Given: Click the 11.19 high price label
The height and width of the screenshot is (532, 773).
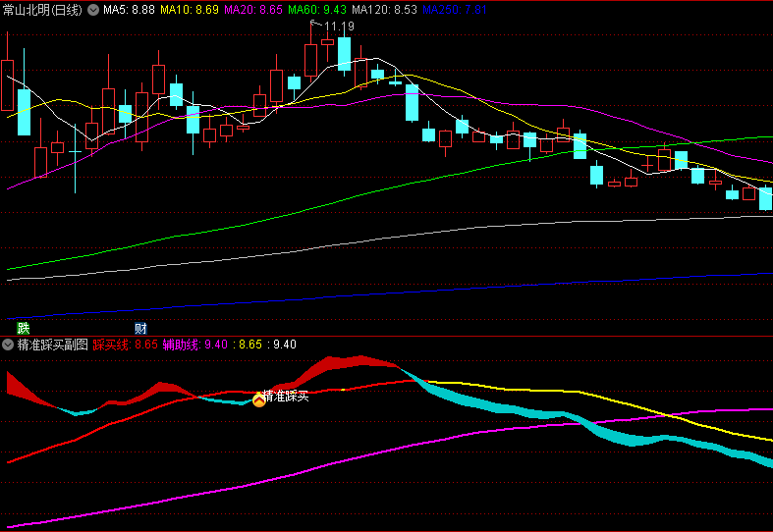Looking at the screenshot, I should point(339,27).
